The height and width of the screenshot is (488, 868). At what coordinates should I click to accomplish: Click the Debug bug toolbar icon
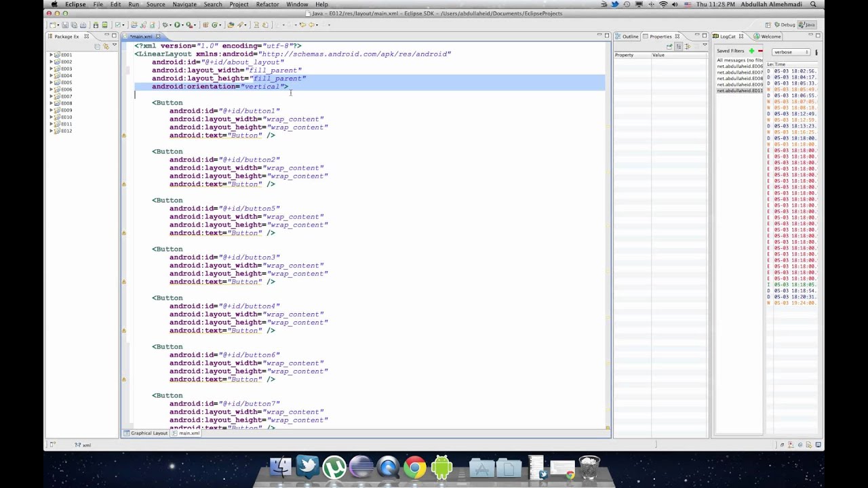click(165, 25)
